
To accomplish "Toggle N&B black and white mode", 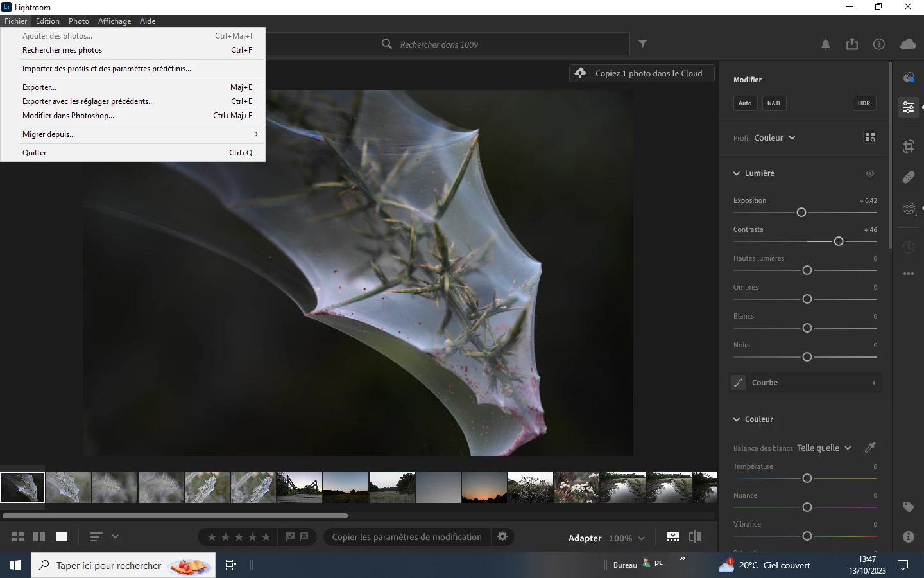I will click(774, 103).
